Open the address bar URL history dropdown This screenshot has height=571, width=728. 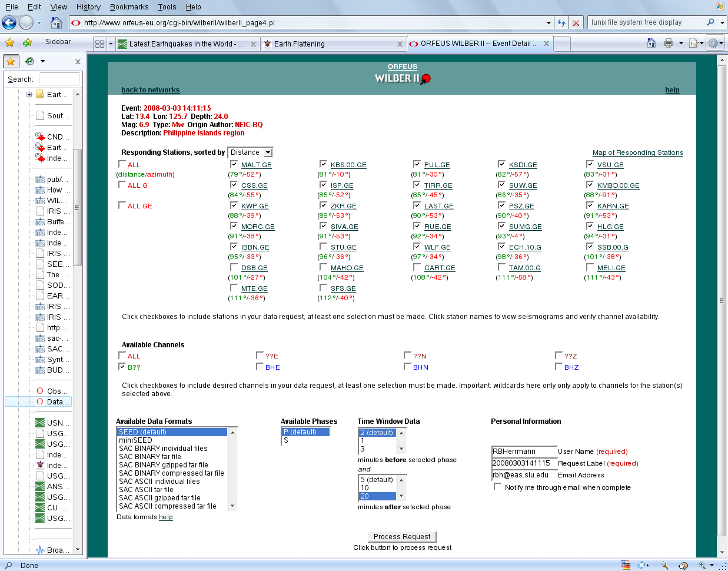(549, 23)
